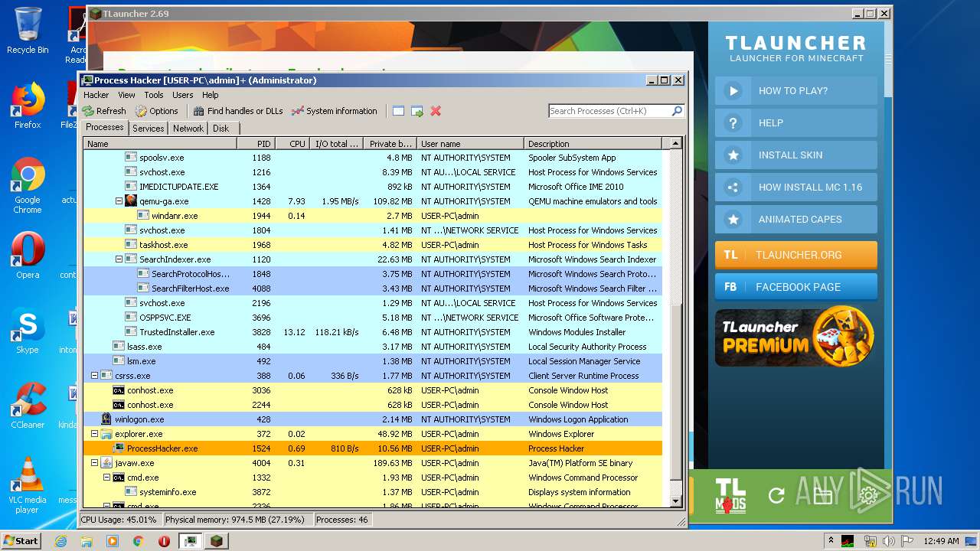Select the systeminfo.exe process row
Screen dimensions: 980x551
(373, 492)
